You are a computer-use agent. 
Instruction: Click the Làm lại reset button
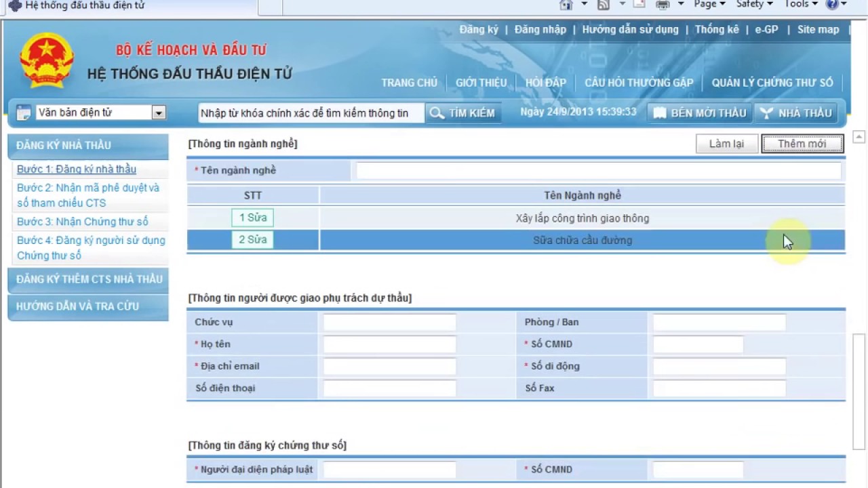click(727, 144)
